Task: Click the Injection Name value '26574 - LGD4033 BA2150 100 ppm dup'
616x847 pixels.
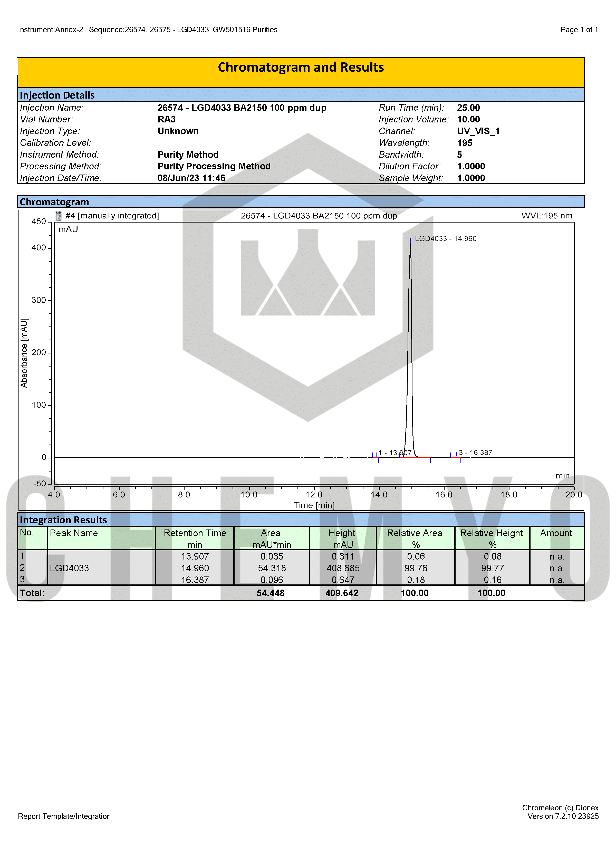Action: coord(242,108)
